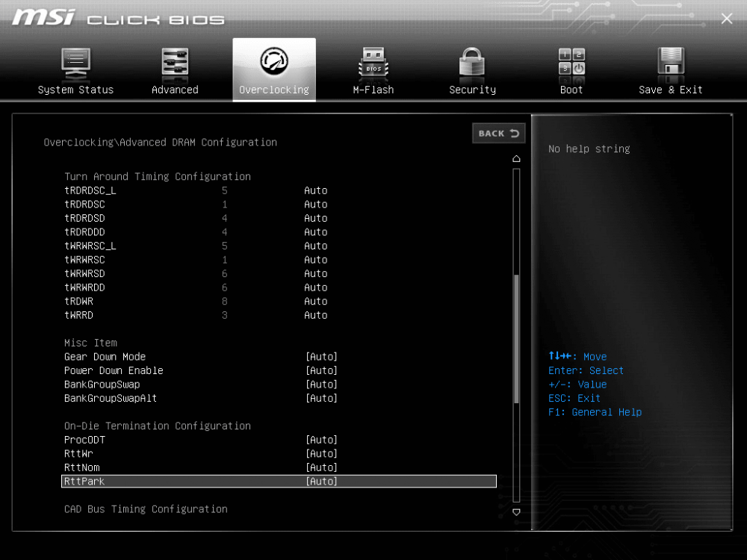Switch to the Security tab label

click(x=473, y=90)
